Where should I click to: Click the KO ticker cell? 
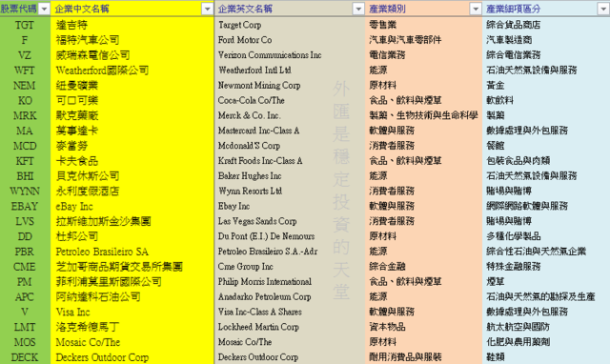click(x=26, y=100)
